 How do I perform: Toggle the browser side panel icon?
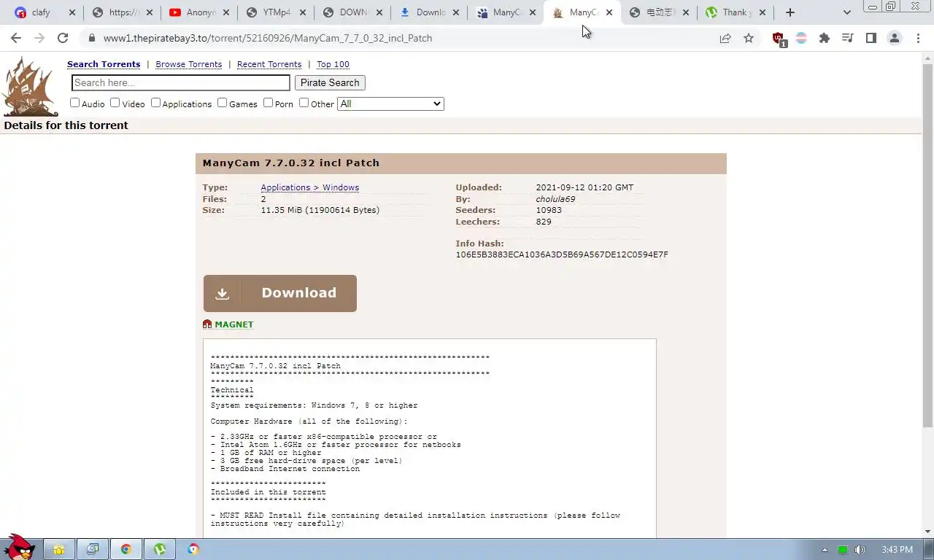[x=871, y=38]
